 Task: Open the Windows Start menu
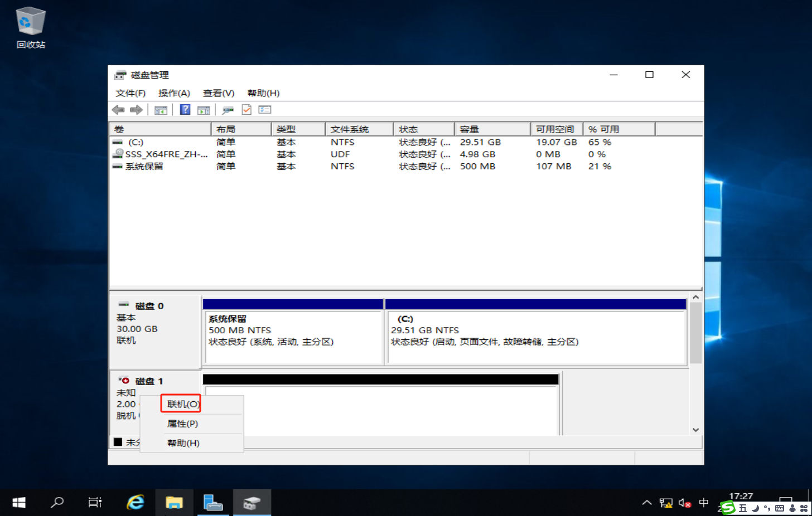click(x=19, y=503)
